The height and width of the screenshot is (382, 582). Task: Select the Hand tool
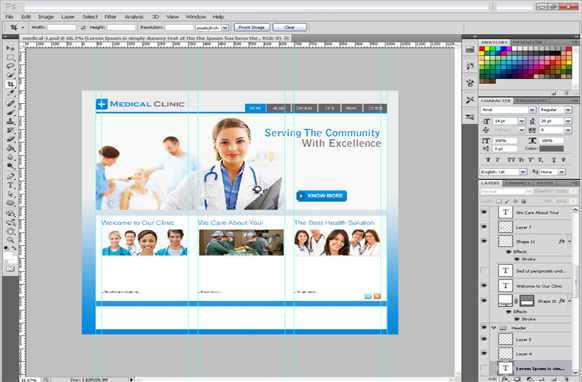pyautogui.click(x=10, y=231)
